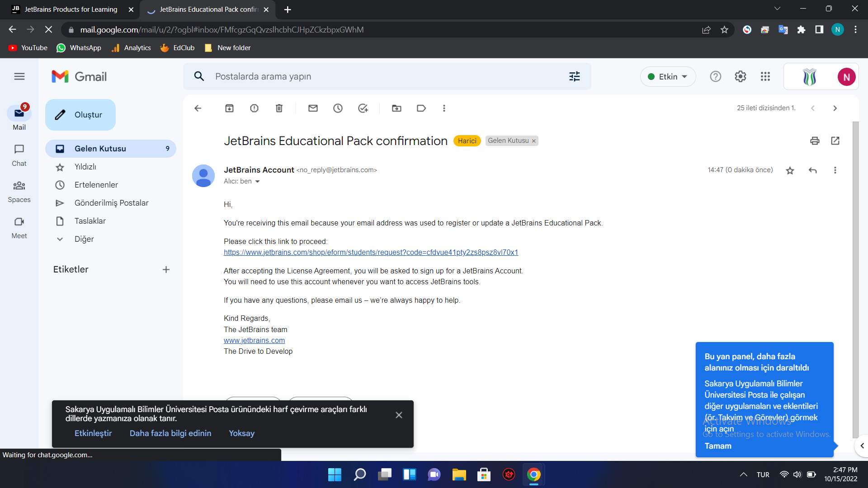Screen dimensions: 868x488
Task: Remove the Gelen Kutusu label chip
Action: pyautogui.click(x=534, y=141)
